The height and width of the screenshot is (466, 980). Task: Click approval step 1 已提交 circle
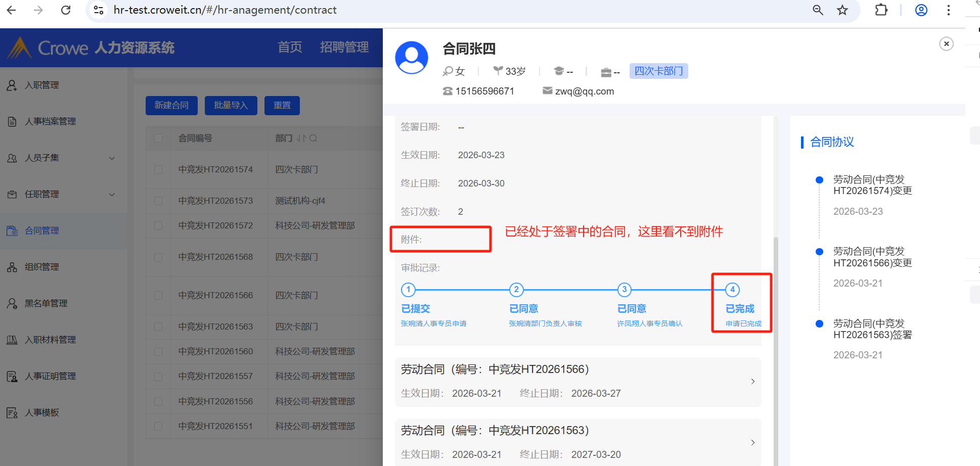pyautogui.click(x=408, y=290)
